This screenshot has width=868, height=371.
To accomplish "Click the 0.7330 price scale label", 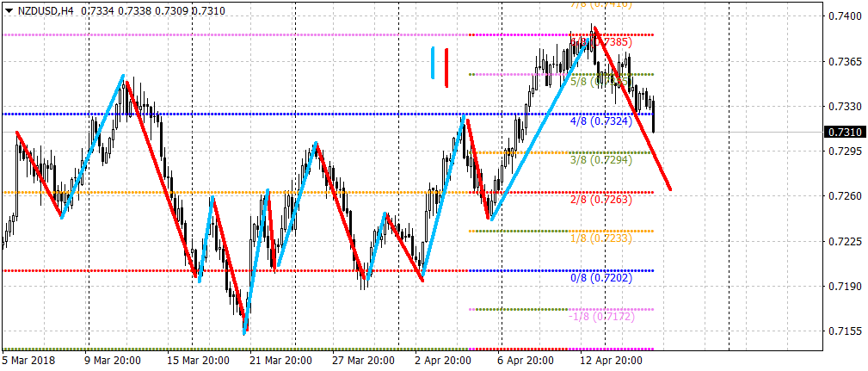I will pos(845,107).
